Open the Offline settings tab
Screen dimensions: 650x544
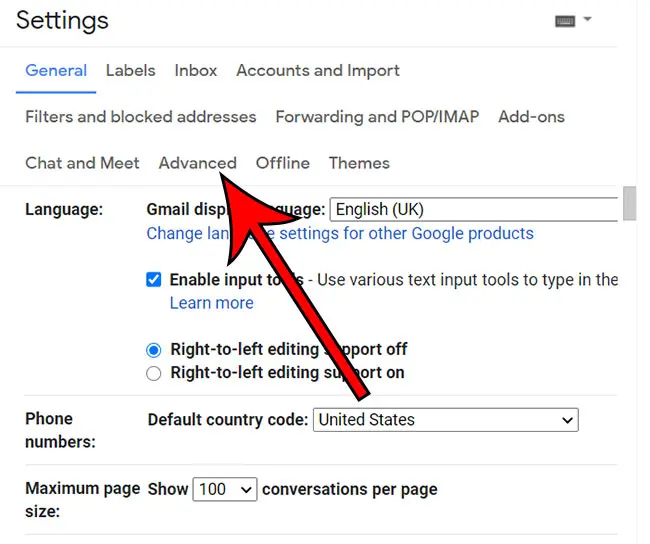pos(283,163)
